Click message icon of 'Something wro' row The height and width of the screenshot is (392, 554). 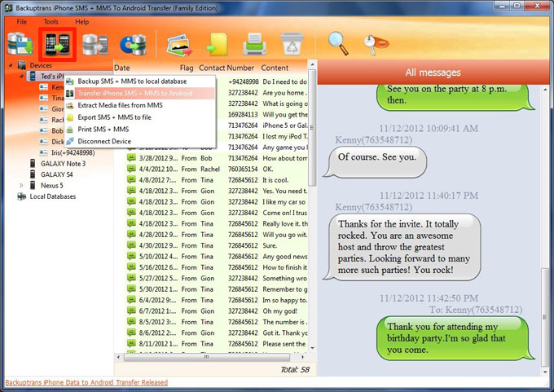click(131, 278)
